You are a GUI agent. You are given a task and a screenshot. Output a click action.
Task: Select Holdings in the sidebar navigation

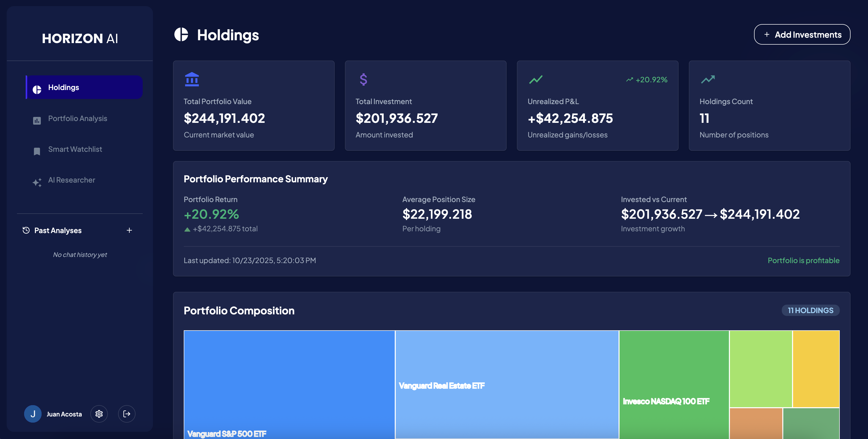(x=64, y=87)
